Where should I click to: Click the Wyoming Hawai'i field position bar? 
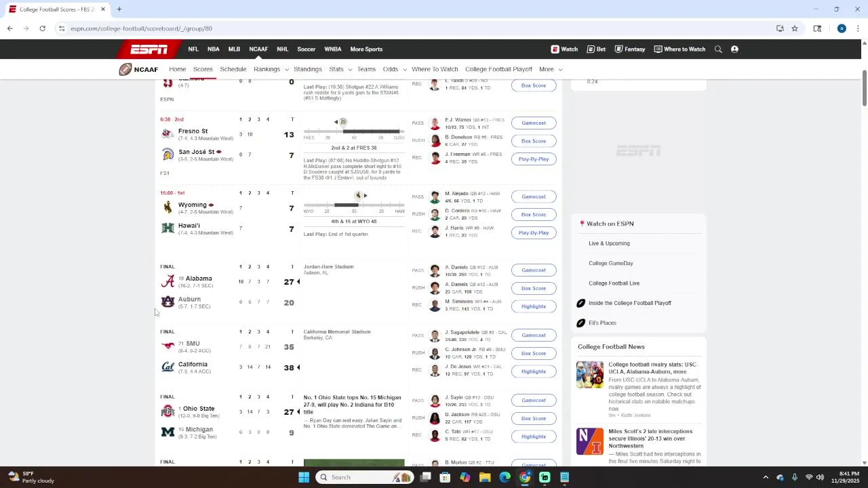tap(354, 205)
